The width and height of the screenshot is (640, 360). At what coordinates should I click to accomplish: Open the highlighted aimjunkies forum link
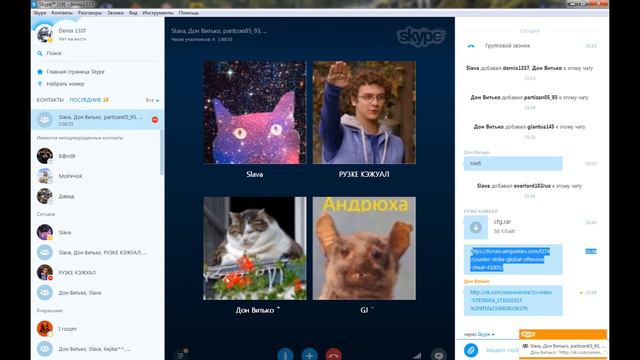click(x=510, y=260)
